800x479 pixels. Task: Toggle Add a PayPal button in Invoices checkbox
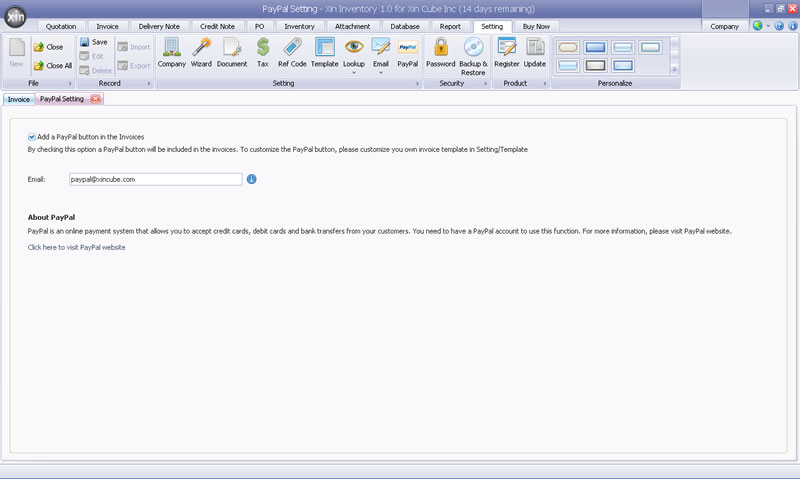[x=32, y=137]
